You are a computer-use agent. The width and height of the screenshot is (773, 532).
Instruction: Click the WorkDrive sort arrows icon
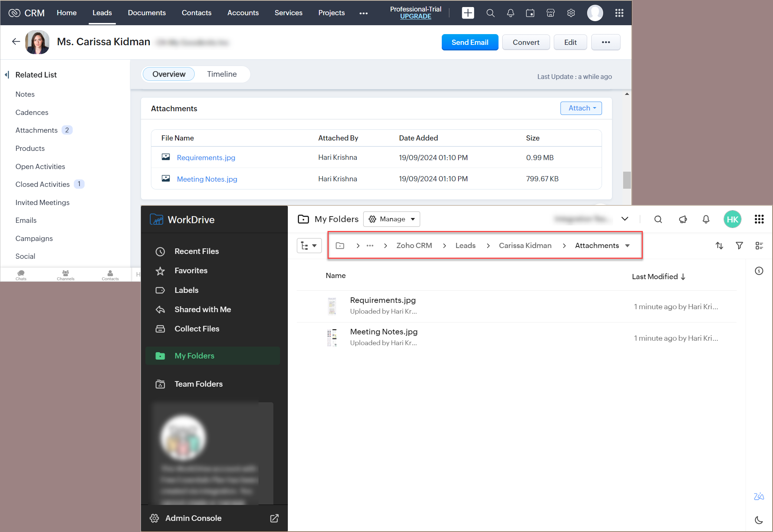719,245
